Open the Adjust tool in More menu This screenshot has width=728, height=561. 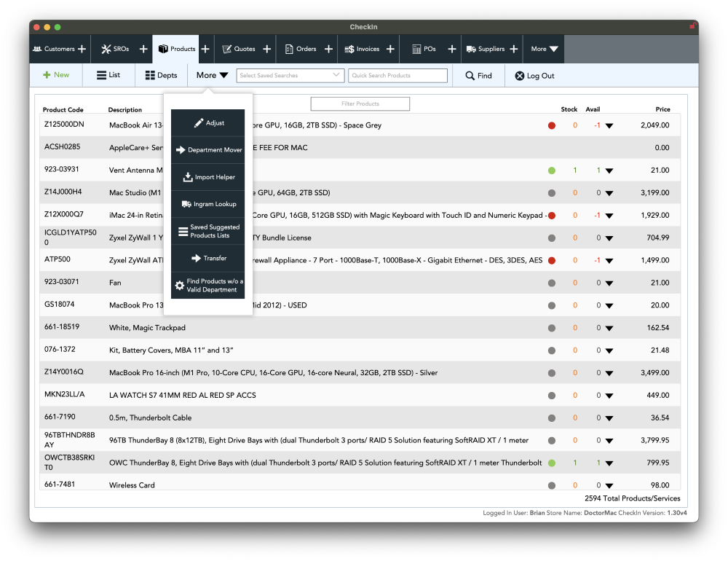point(208,123)
